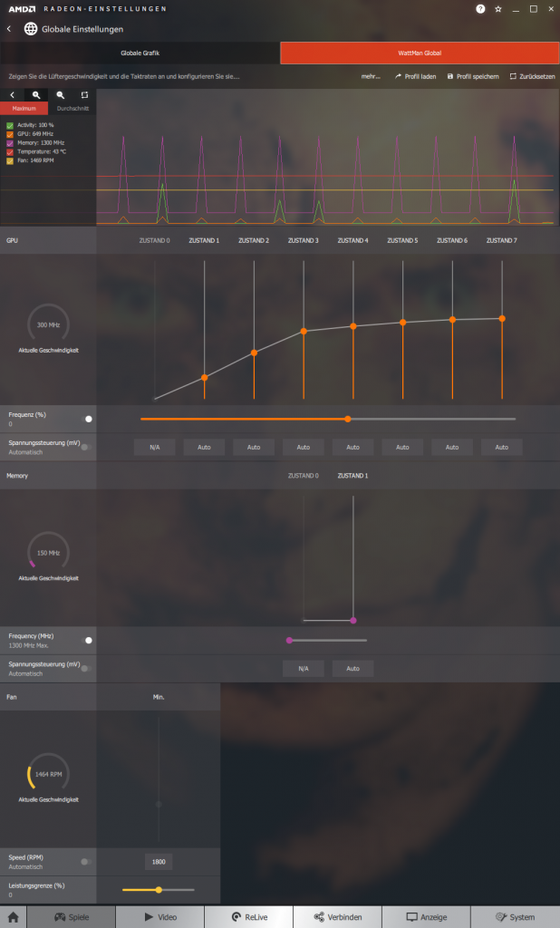Click GPU Zustand 1 voltage Auto button
560x928 pixels.
(x=204, y=448)
